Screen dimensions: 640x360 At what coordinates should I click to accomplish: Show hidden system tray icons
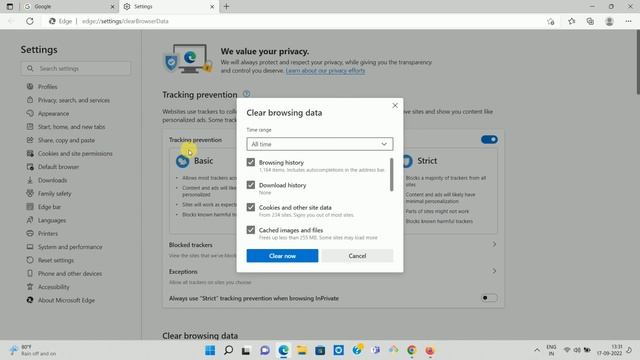[537, 350]
